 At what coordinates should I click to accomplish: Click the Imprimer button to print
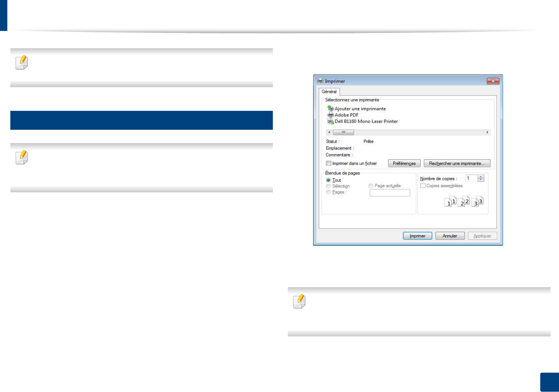coord(417,236)
